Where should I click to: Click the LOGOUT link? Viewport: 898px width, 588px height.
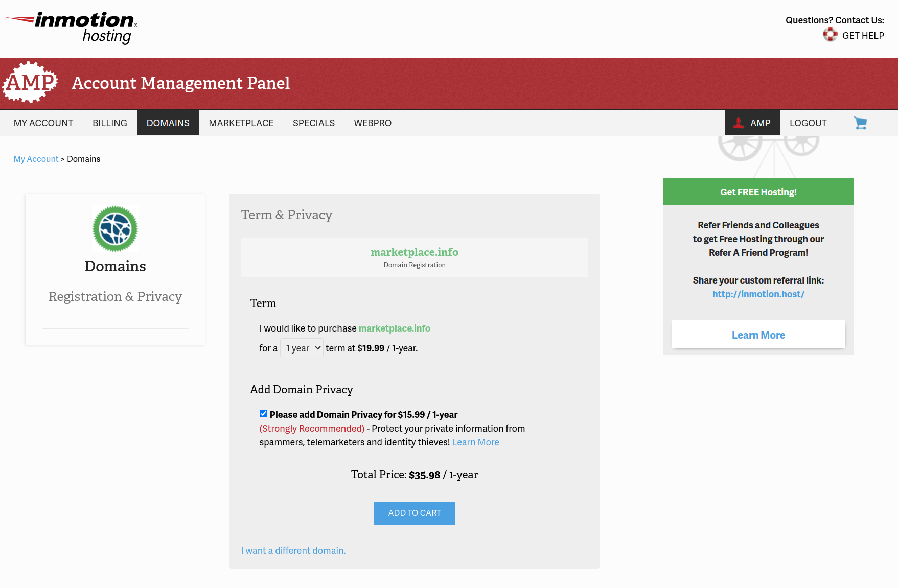tap(808, 123)
